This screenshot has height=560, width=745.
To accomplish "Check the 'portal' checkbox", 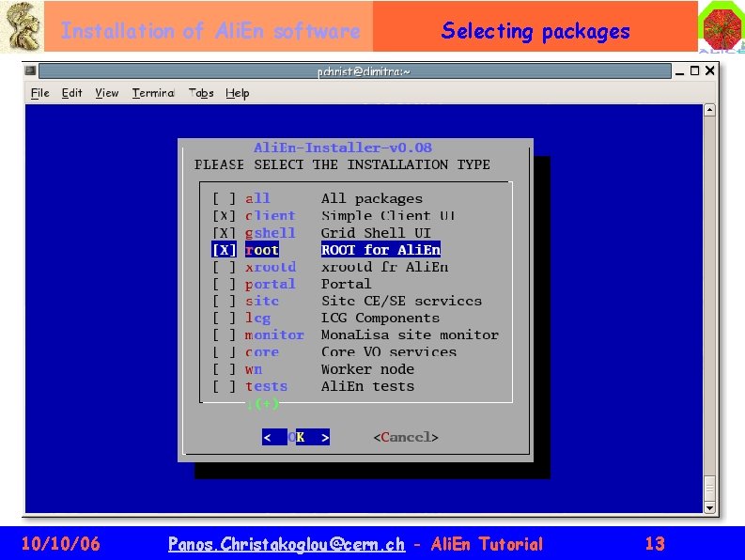I will point(224,285).
